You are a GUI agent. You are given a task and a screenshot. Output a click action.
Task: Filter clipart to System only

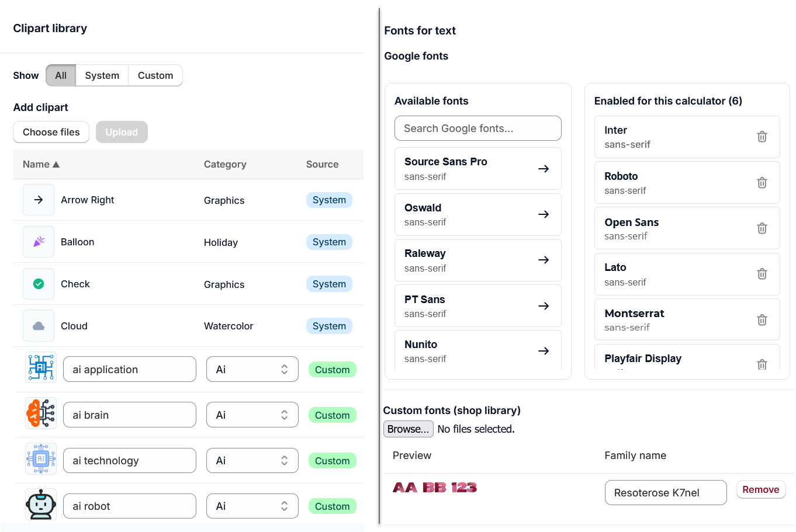[x=102, y=75]
